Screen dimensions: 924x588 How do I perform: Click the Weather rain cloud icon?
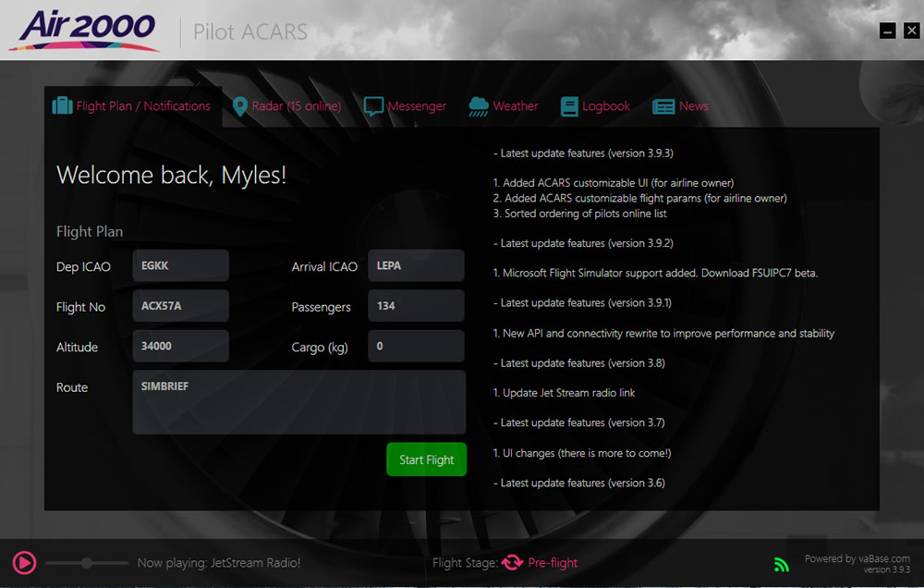tap(479, 106)
